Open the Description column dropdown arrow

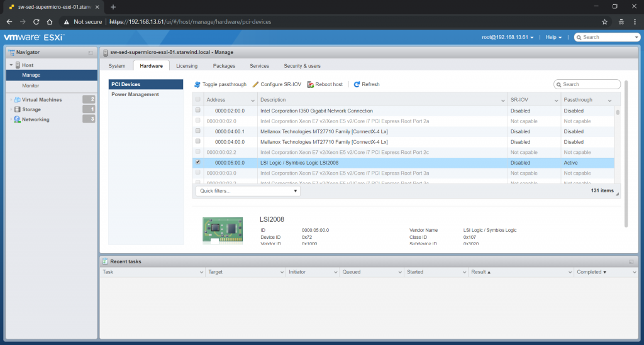(502, 101)
